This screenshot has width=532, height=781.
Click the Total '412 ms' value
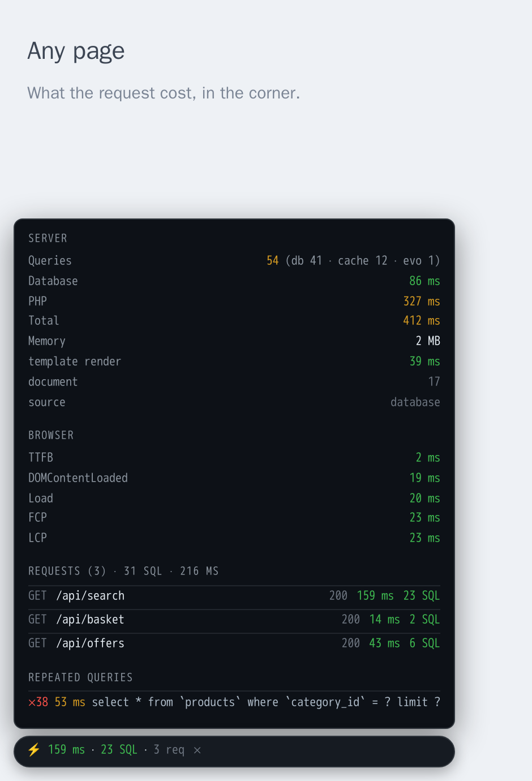[x=422, y=321]
